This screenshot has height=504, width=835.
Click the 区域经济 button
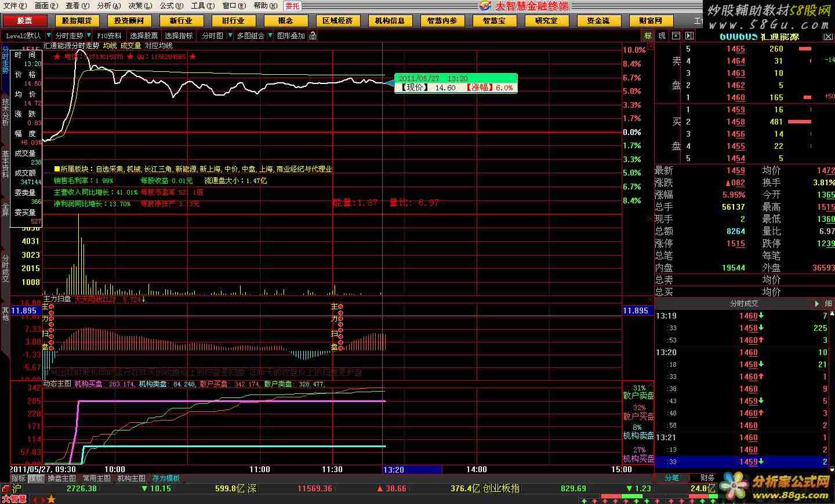337,20
